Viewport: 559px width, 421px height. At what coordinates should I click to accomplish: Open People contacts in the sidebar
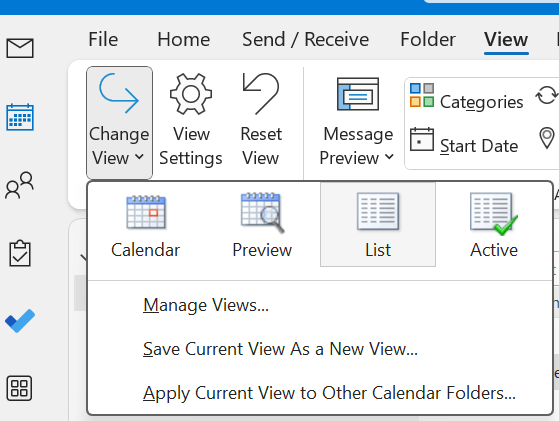(x=20, y=185)
